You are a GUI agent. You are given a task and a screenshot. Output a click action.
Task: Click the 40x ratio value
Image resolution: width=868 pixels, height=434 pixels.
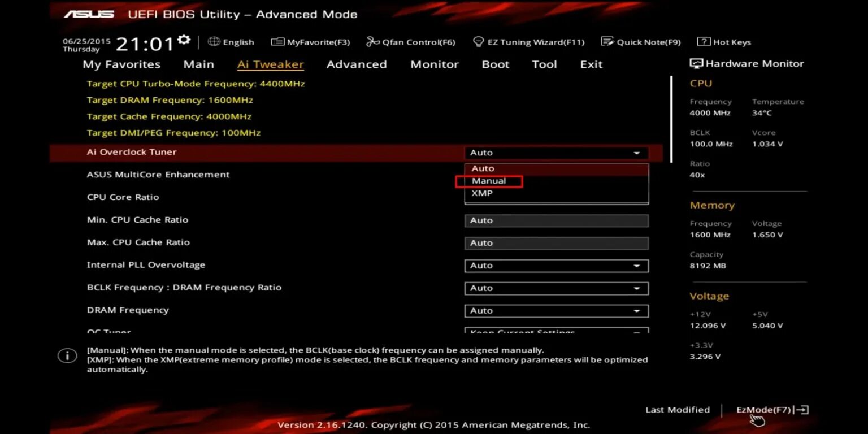[697, 175]
